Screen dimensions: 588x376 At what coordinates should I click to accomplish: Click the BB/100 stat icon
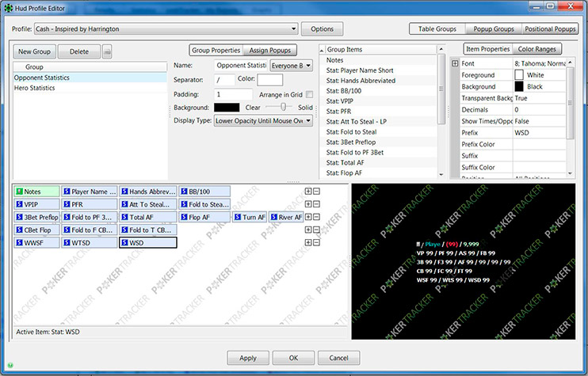point(184,192)
